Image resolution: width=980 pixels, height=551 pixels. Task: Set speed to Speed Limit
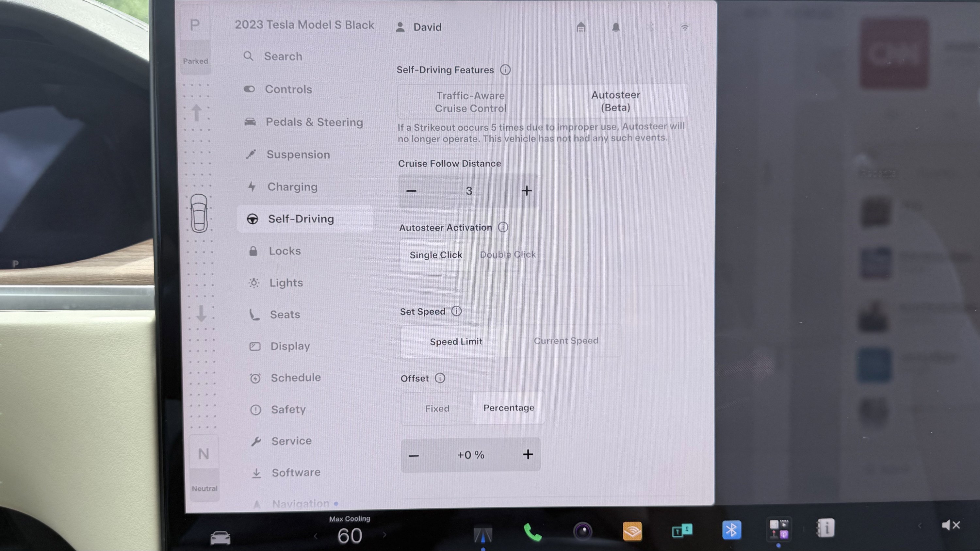coord(456,341)
